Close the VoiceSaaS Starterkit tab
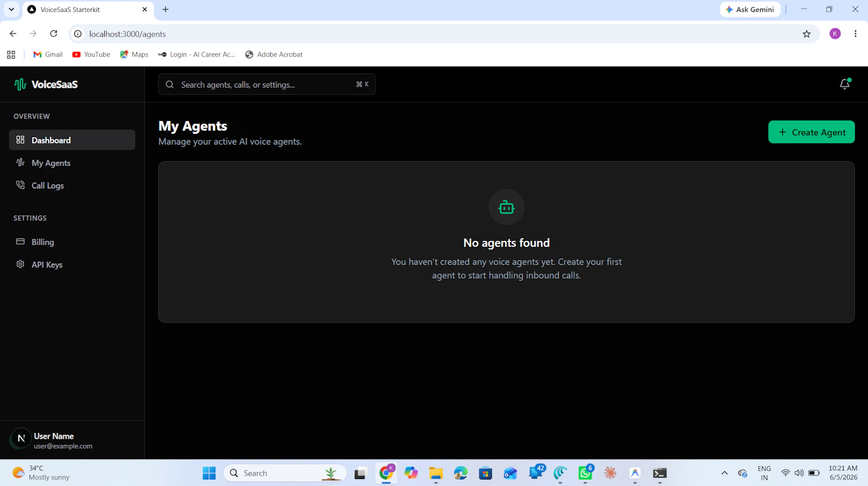 145,9
